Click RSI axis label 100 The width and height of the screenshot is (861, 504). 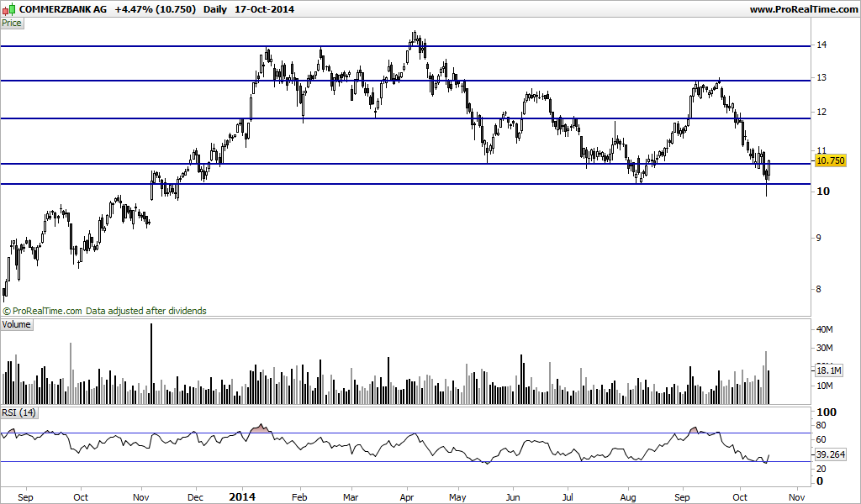pos(827,412)
